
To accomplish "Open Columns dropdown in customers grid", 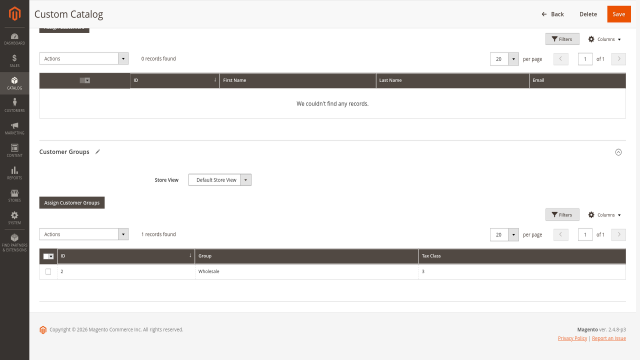I will 604,39.
